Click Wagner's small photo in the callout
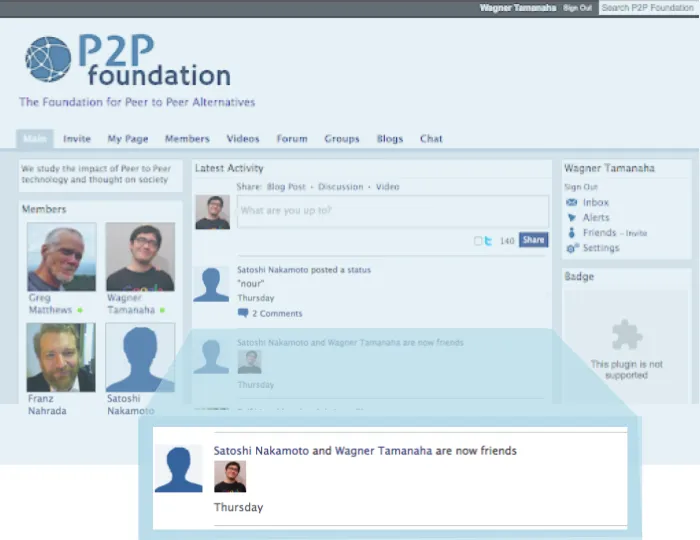Viewport: 700px width, 540px height. (230, 477)
